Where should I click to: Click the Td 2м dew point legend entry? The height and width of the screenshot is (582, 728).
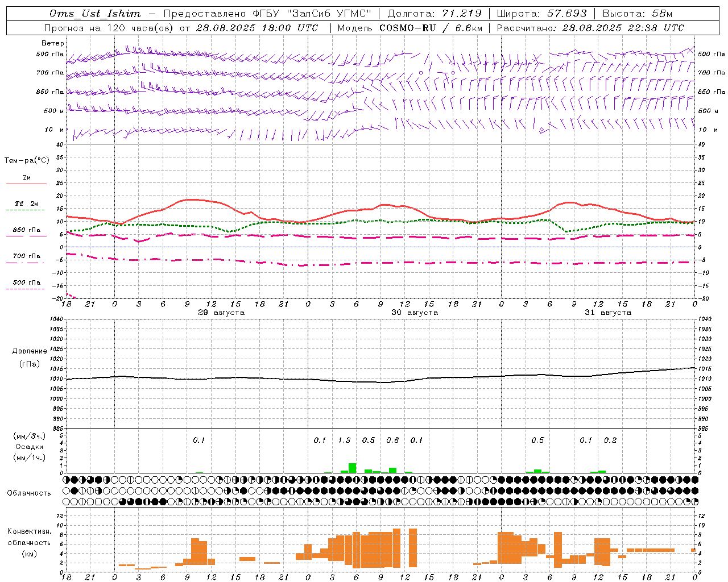point(26,203)
